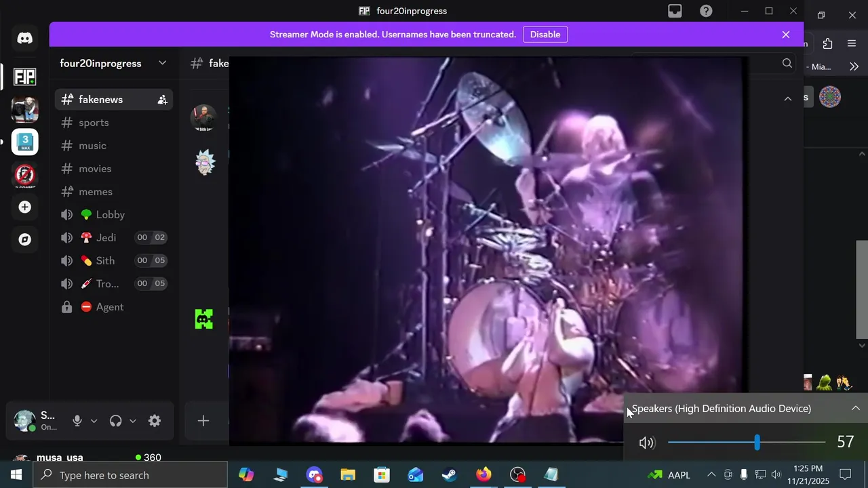Click the kaleidoscope avatar in the Firefox window
This screenshot has width=868, height=488.
(830, 97)
